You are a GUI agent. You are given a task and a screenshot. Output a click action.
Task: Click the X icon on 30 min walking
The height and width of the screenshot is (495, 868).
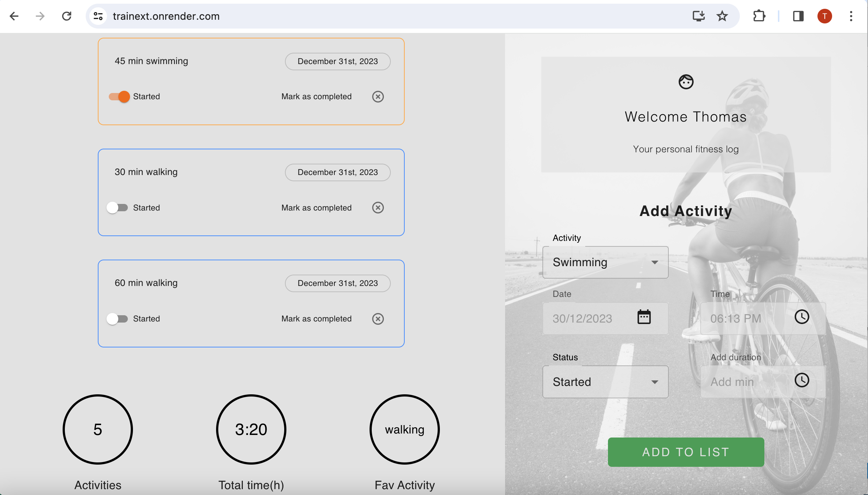[378, 207]
